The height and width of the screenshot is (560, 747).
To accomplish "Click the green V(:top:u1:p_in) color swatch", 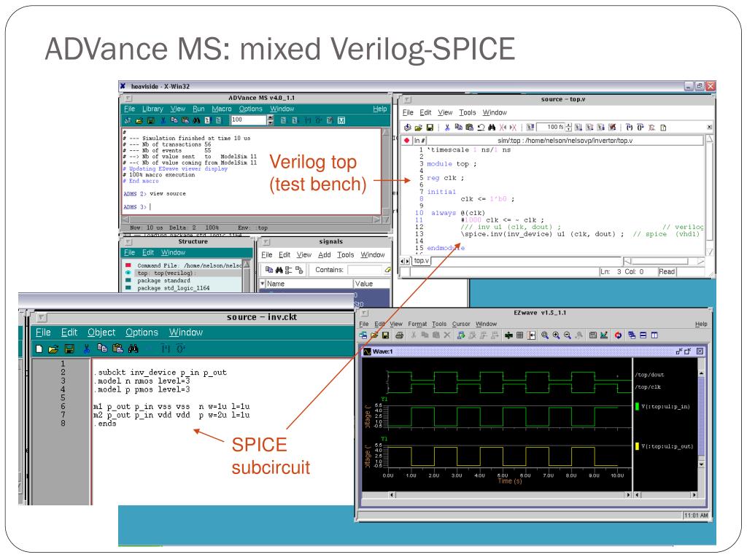I will [637, 406].
